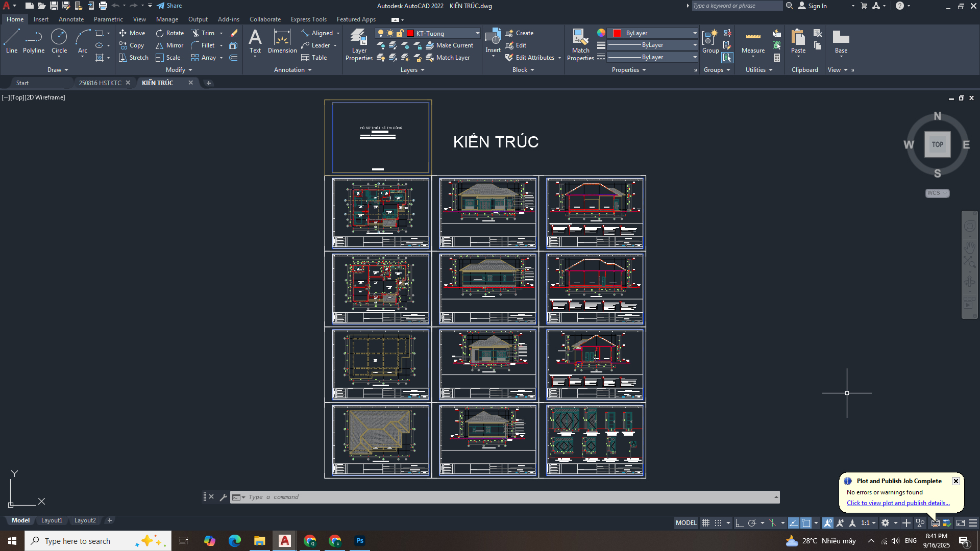The width and height of the screenshot is (980, 551).
Task: Click to view plot and publish details link
Action: pyautogui.click(x=898, y=503)
